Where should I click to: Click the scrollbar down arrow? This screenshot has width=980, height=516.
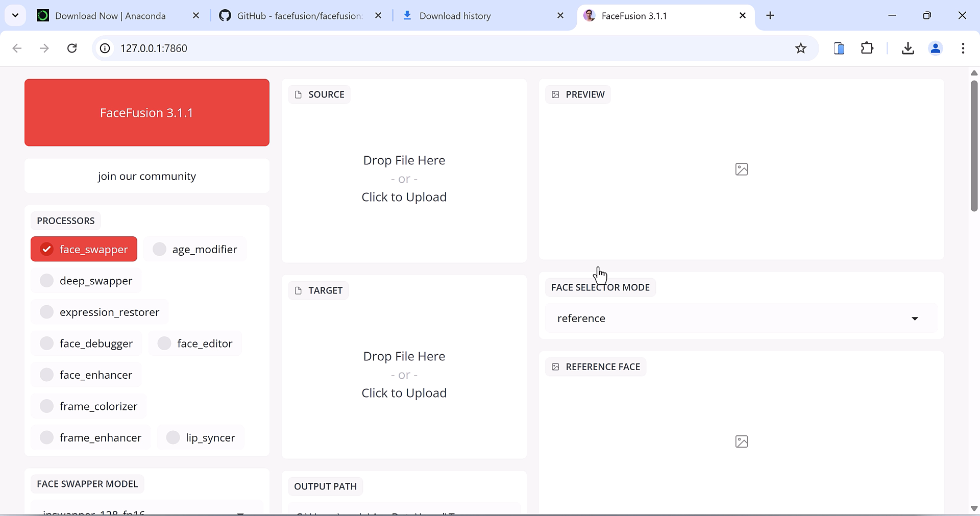tap(974, 508)
